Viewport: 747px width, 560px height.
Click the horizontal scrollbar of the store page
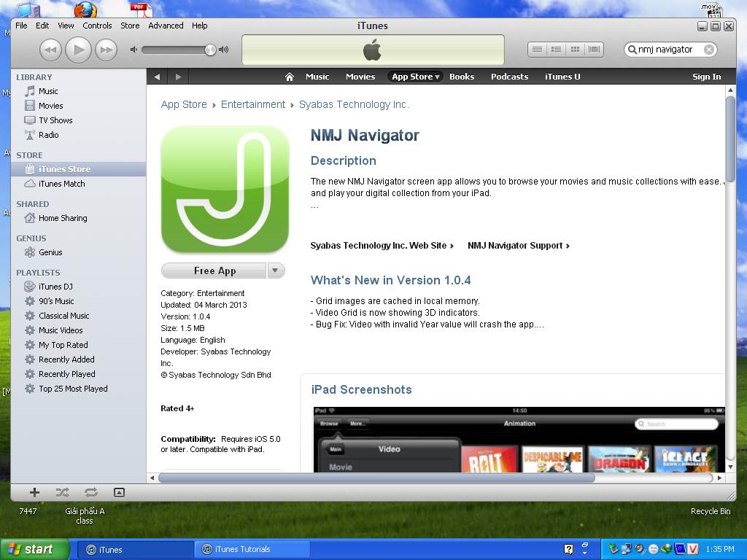click(x=376, y=478)
